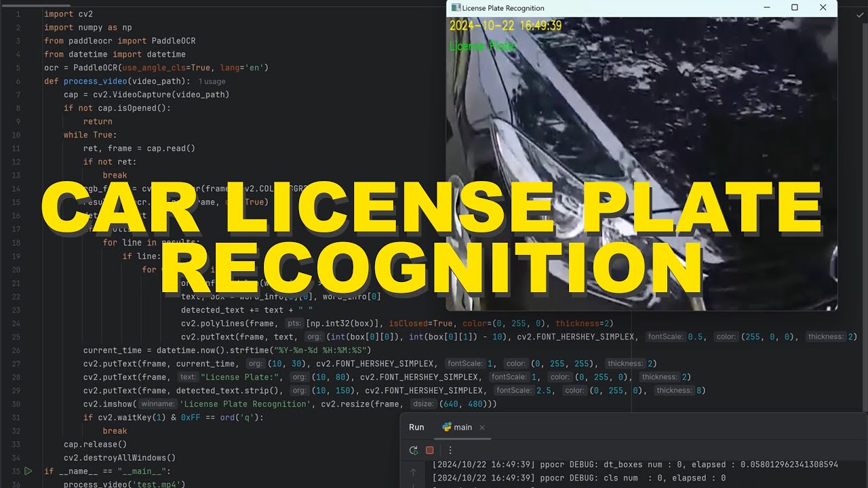Screen dimensions: 868x488
Task: Rerun the main script in Run panel
Action: pos(414,450)
